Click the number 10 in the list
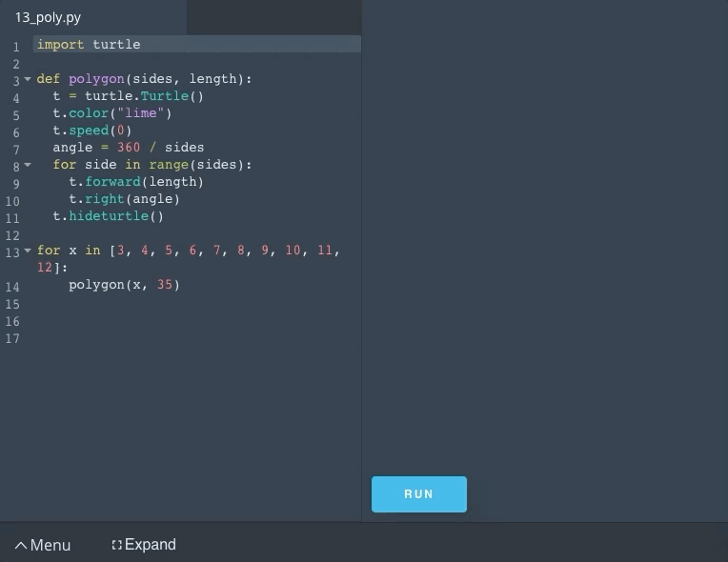This screenshot has width=728, height=562. click(x=293, y=251)
